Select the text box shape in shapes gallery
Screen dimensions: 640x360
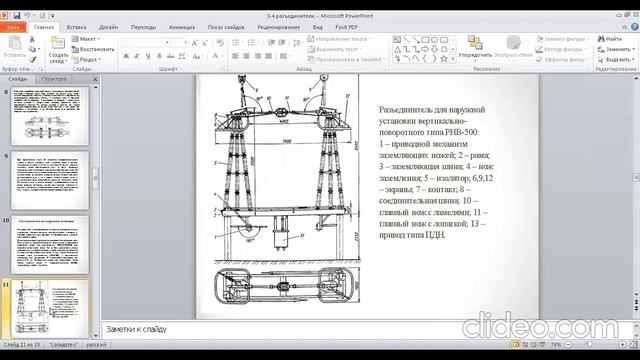coord(397,40)
